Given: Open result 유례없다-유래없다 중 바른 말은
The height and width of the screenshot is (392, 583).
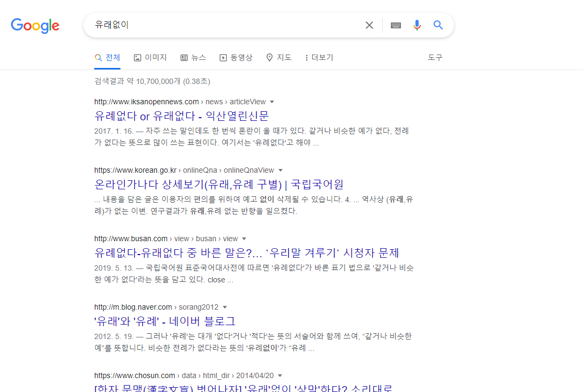Looking at the screenshot, I should click(x=246, y=252).
